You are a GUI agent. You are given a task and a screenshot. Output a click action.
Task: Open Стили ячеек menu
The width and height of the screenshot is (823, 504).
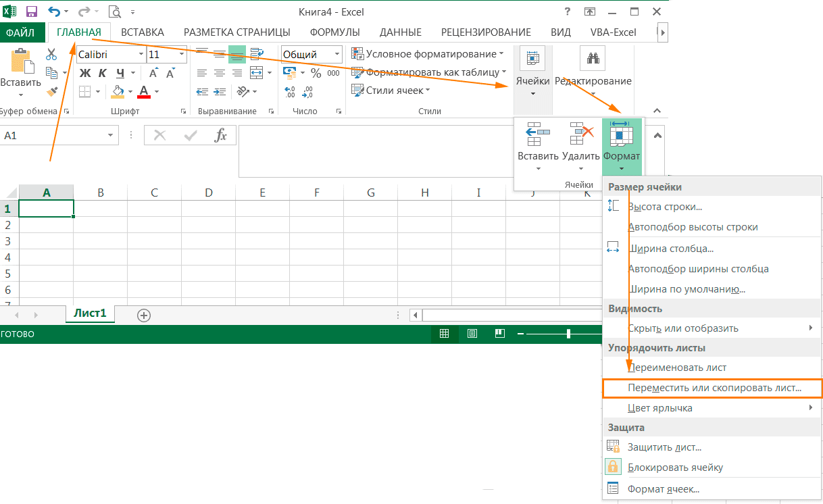pos(391,90)
